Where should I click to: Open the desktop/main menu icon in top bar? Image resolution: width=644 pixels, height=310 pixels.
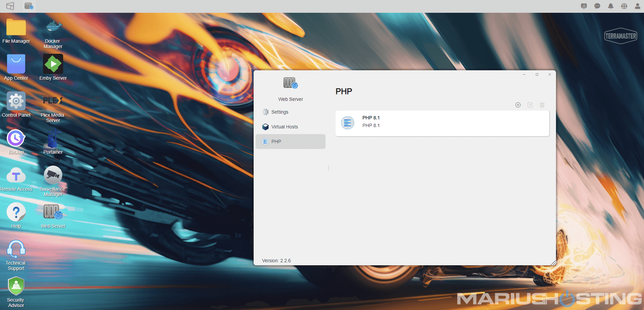click(x=10, y=6)
